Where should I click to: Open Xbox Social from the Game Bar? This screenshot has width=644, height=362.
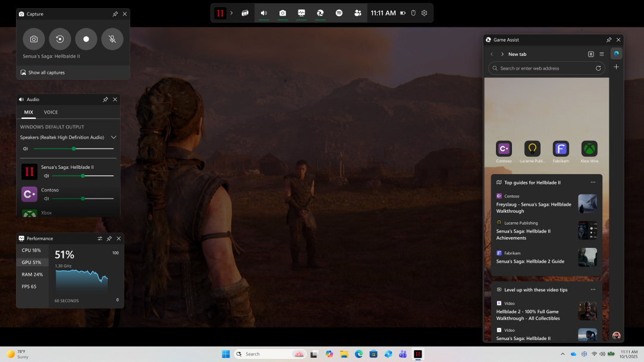357,13
